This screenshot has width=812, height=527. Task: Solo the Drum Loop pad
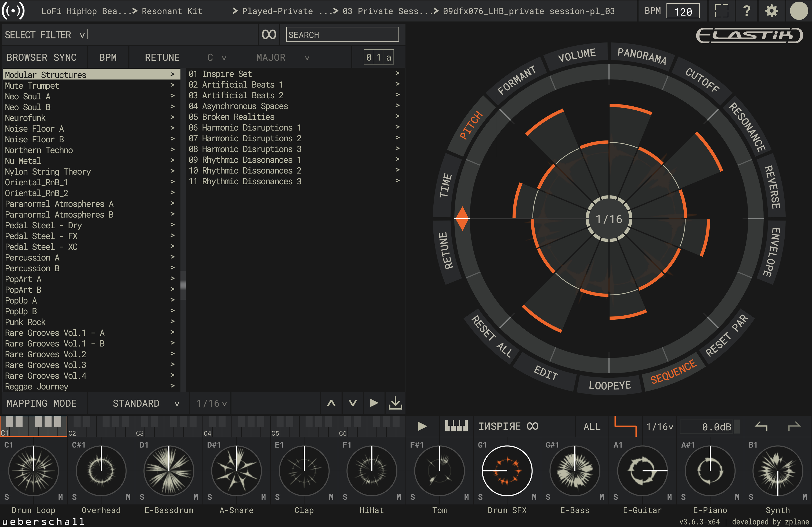6,497
